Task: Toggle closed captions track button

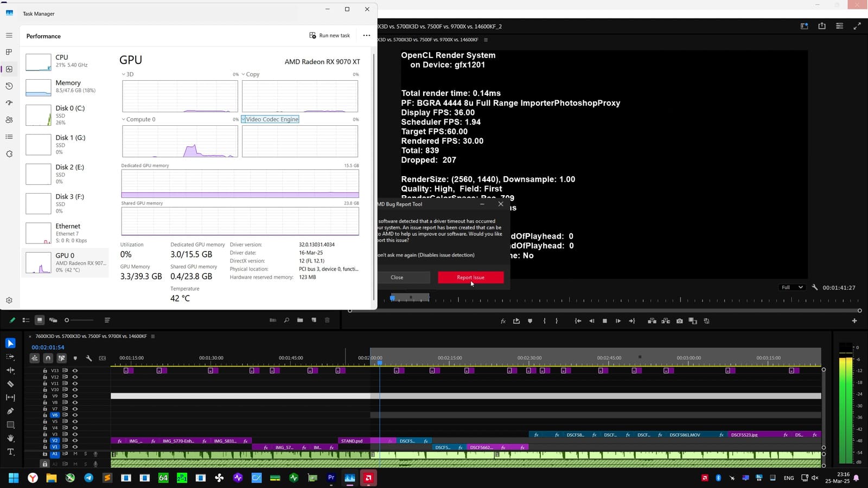Action: click(103, 358)
